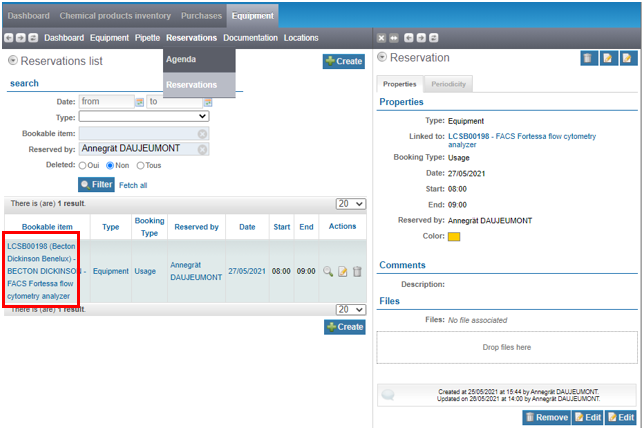Select the 'Non' deleted radio button
Viewport: 643px width, 432px height.
(110, 166)
